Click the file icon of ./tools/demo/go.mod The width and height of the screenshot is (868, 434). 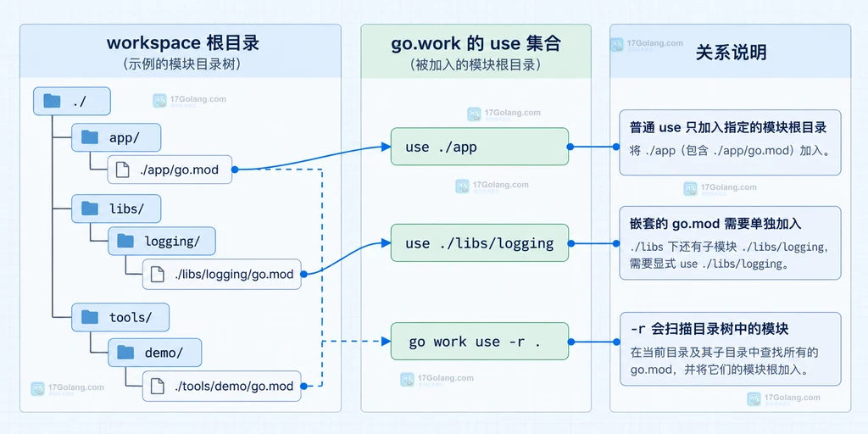coord(158,386)
